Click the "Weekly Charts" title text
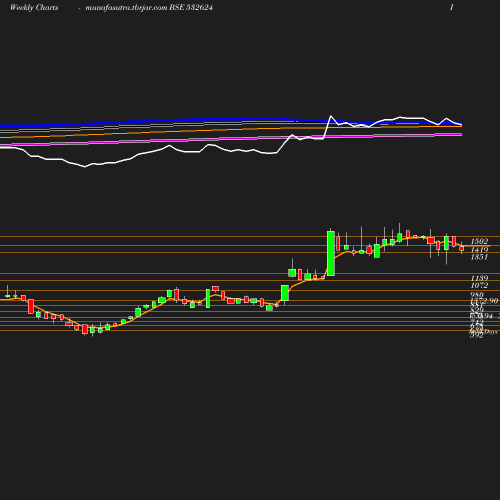500x500 pixels. (x=34, y=7)
